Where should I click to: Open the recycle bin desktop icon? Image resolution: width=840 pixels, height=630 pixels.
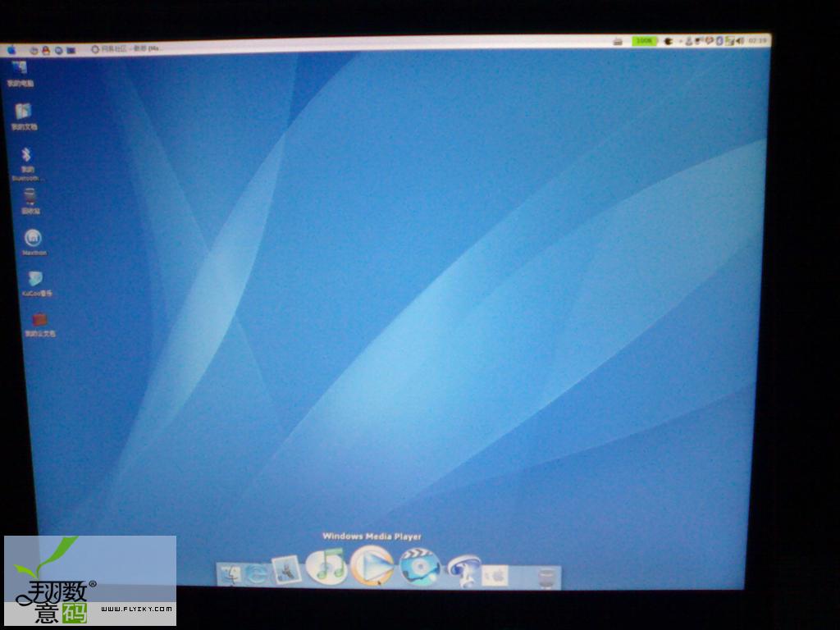(30, 202)
